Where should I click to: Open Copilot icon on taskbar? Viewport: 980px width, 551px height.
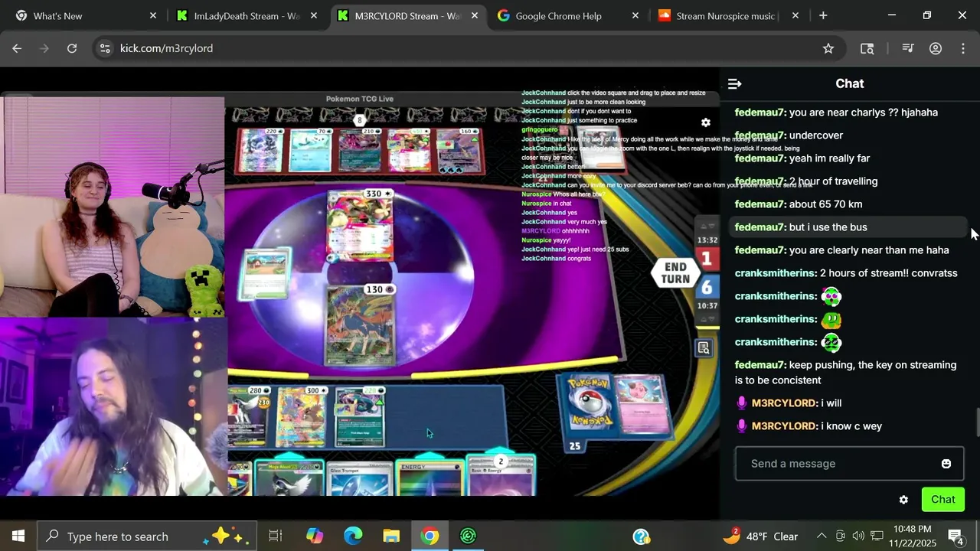coord(315,536)
